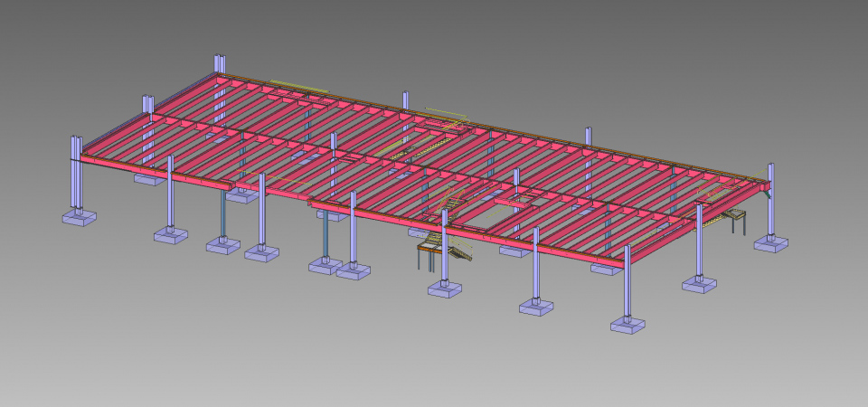The height and width of the screenshot is (407, 868).
Task: Click the bottom-most front footing
Action: [x=627, y=325]
